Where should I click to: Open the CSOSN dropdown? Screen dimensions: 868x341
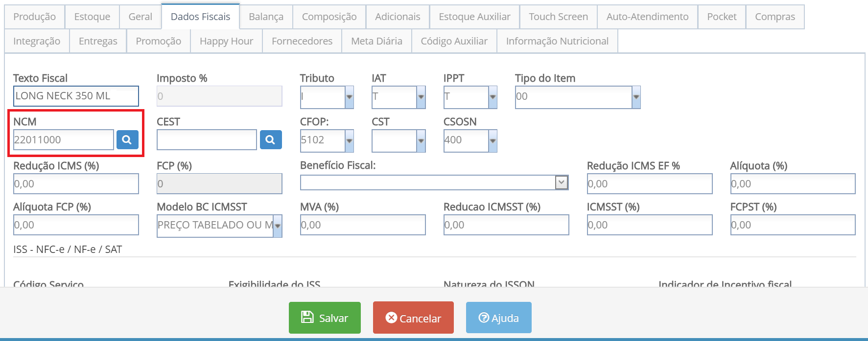point(493,141)
